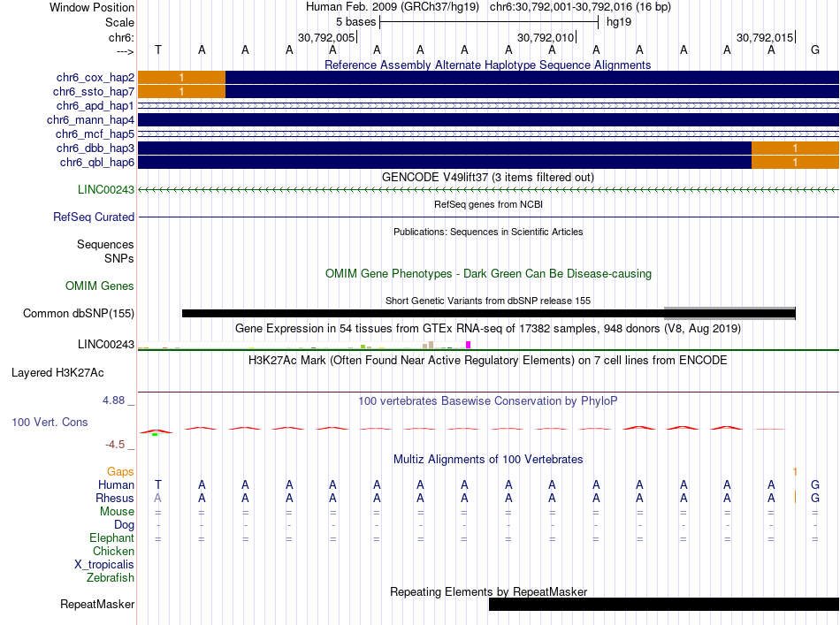Viewport: 840px width, 625px height.
Task: Open GENCODE V49lift37 track title
Action: coord(487,178)
